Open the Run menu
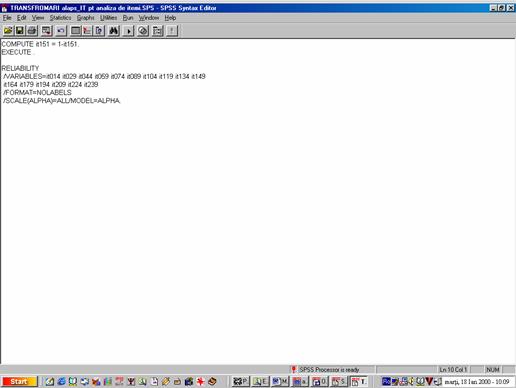This screenshot has width=516, height=388. [x=128, y=18]
